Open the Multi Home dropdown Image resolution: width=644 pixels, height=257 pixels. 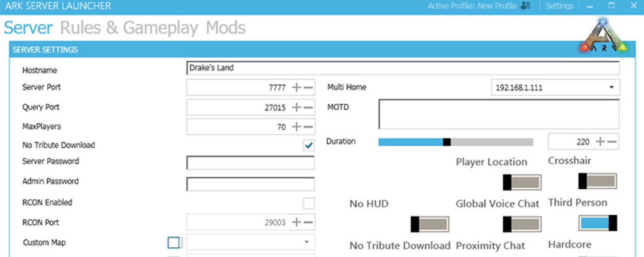pyautogui.click(x=555, y=88)
